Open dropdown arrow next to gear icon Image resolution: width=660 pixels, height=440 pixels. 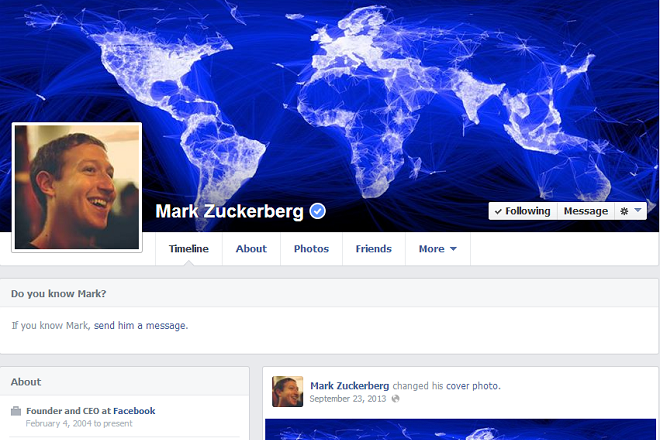pyautogui.click(x=638, y=210)
